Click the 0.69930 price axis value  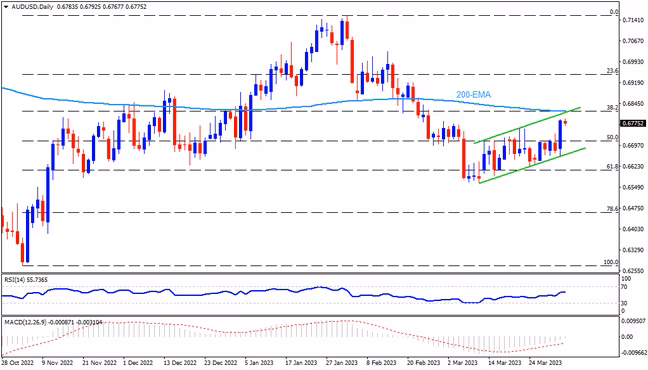[x=634, y=62]
